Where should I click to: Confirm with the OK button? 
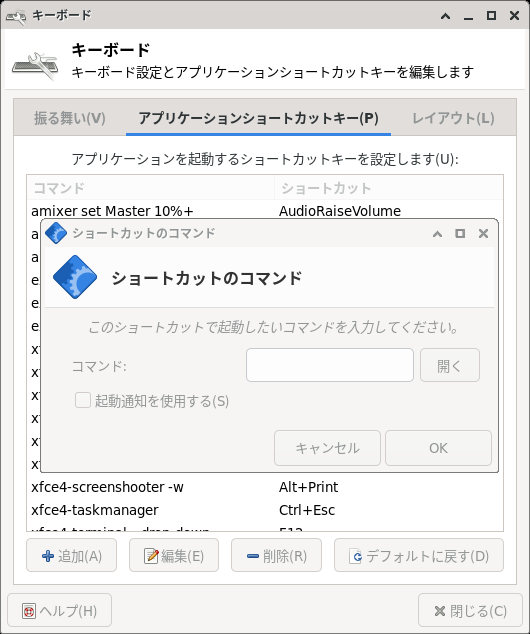438,448
